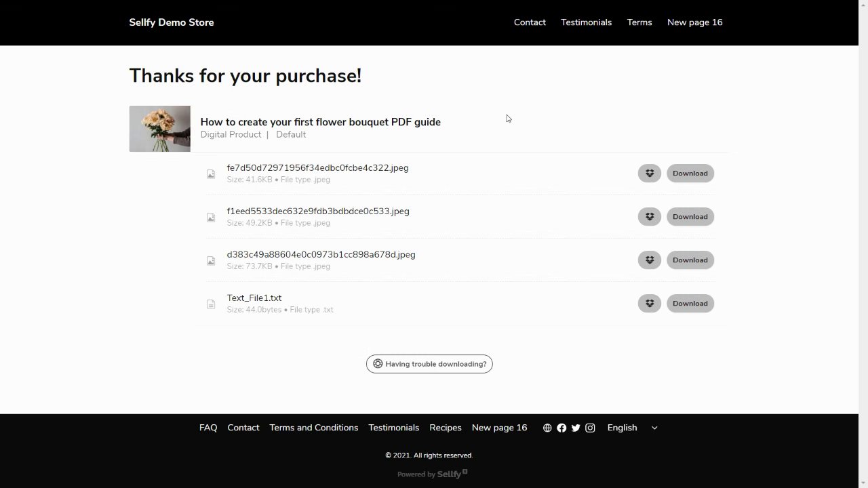The image size is (868, 488).
Task: Click the footer globe website icon
Action: pyautogui.click(x=547, y=428)
